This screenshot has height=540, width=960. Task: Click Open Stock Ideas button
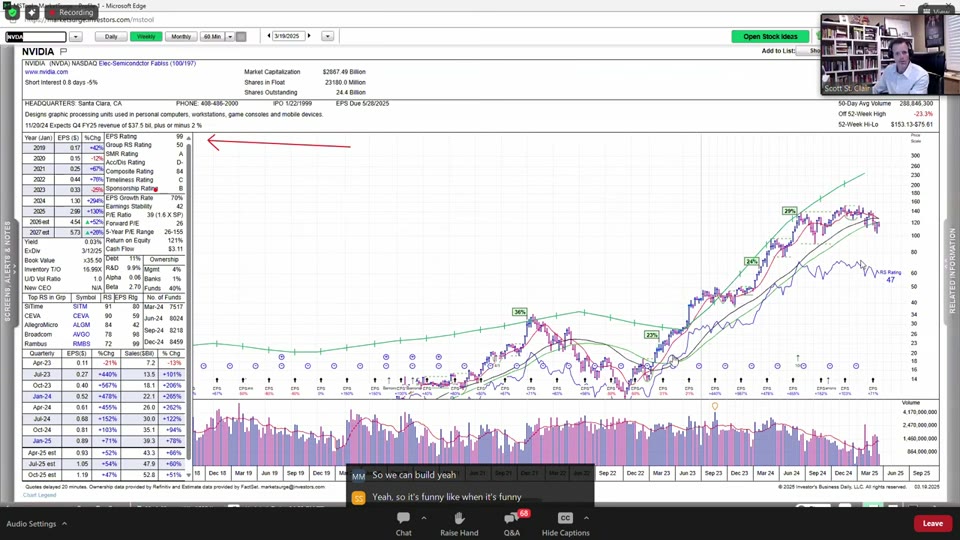point(770,37)
